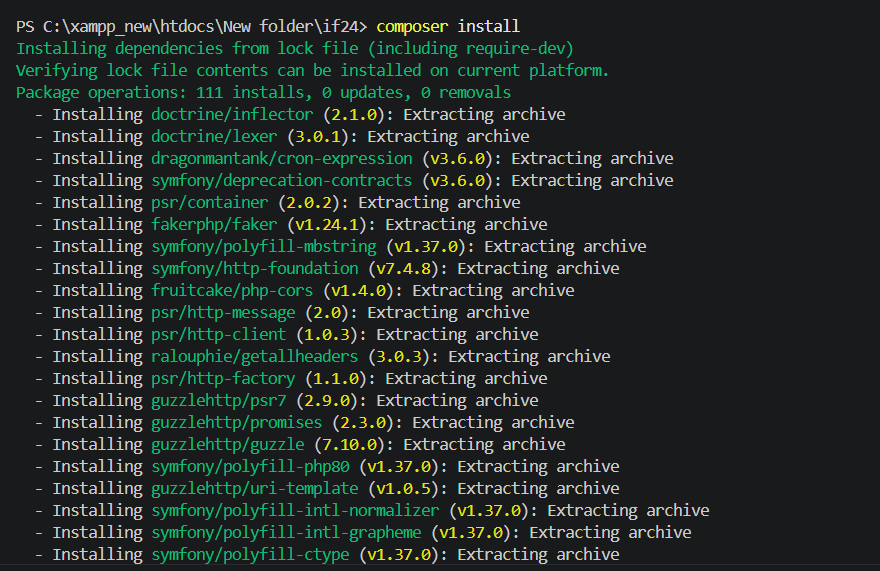This screenshot has height=571, width=880.
Task: Click package name doctrine/inflector
Action: point(232,115)
